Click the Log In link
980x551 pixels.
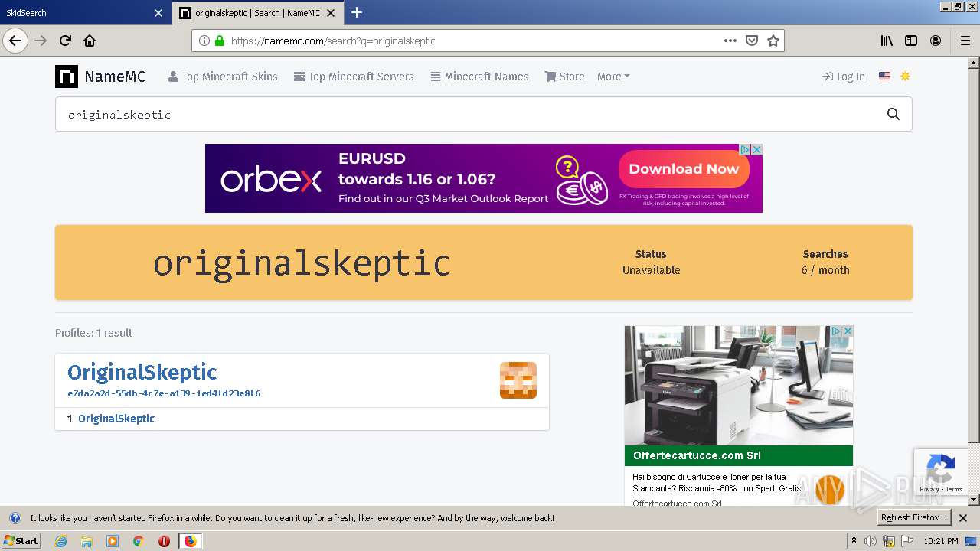[x=844, y=77]
